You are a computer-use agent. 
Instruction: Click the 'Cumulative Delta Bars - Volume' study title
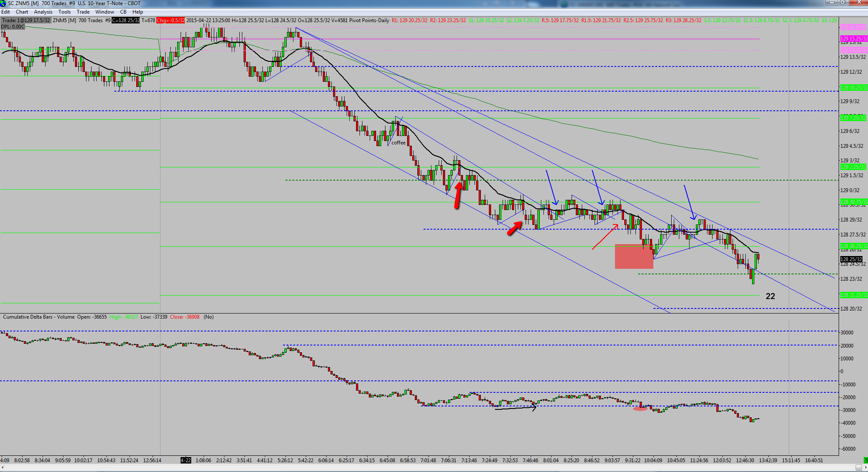coord(39,317)
